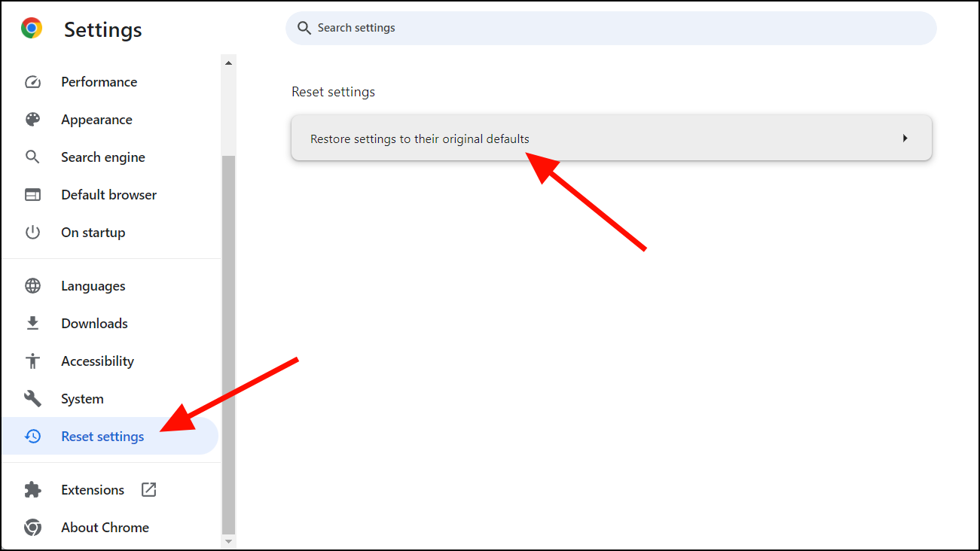Select About Chrome in the sidebar
Viewport: 980px width, 551px height.
click(x=105, y=527)
